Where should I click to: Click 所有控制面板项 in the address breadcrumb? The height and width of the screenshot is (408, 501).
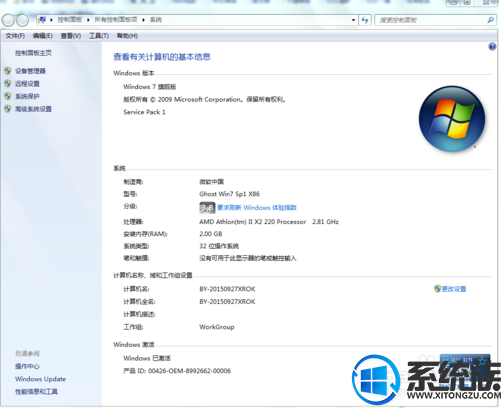click(x=116, y=20)
